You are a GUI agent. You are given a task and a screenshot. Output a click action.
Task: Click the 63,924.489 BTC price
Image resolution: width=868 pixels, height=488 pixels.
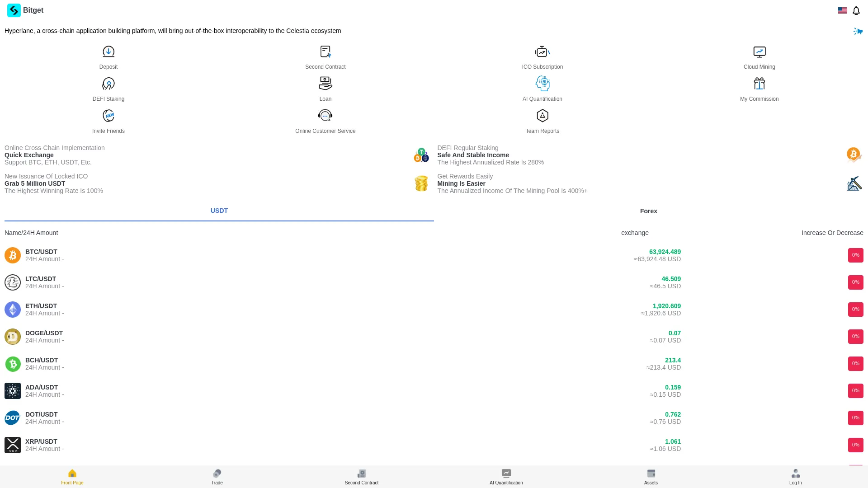coord(665,252)
